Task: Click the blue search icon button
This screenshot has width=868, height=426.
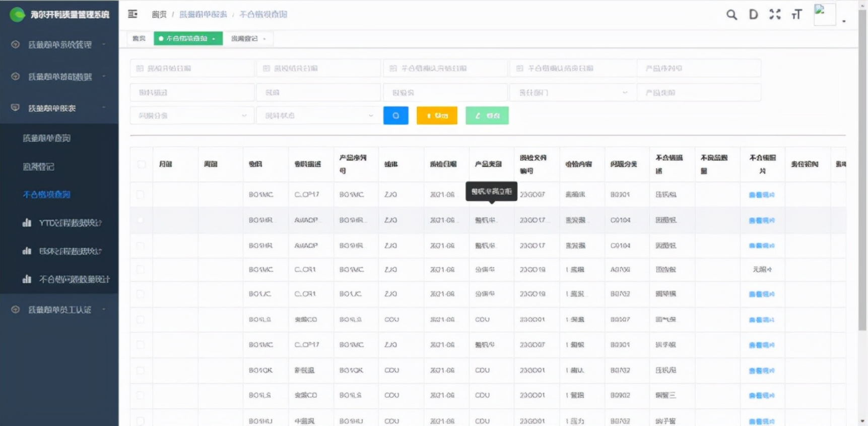Action: pyautogui.click(x=395, y=115)
